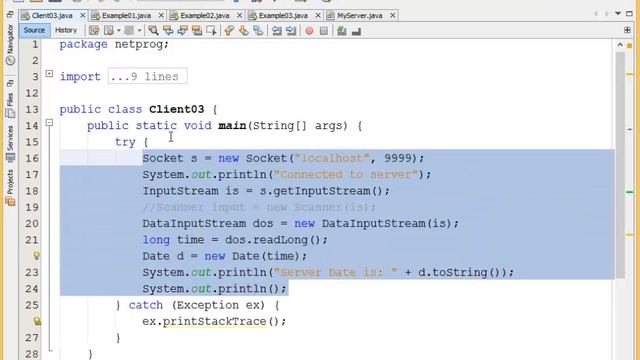Stop macro recording square button
The image size is (640, 360).
click(324, 31)
